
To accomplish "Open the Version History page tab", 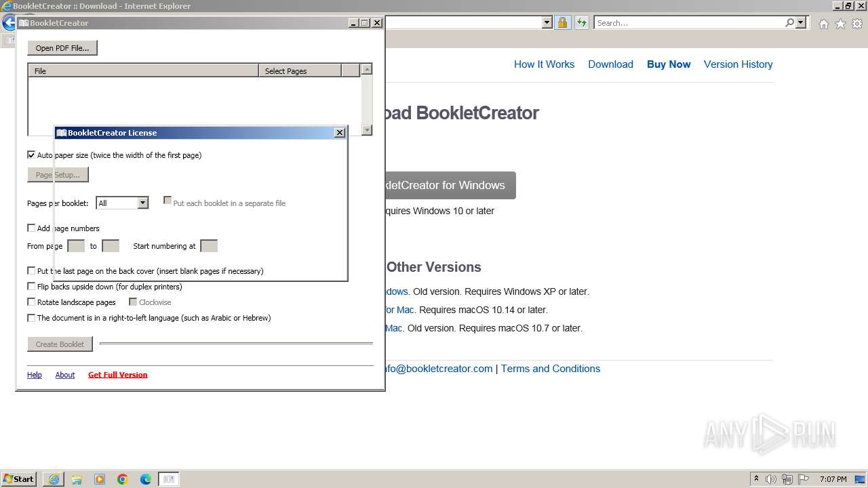I will (x=738, y=64).
